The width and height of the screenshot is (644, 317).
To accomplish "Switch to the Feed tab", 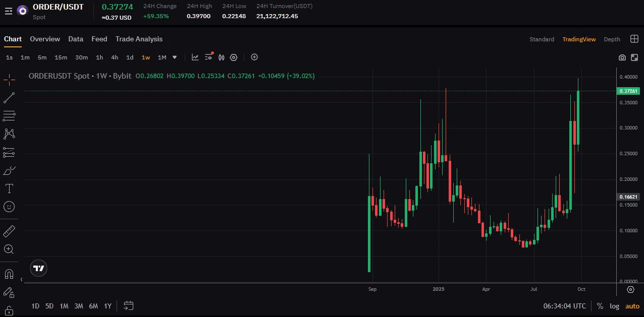I will pyautogui.click(x=99, y=39).
